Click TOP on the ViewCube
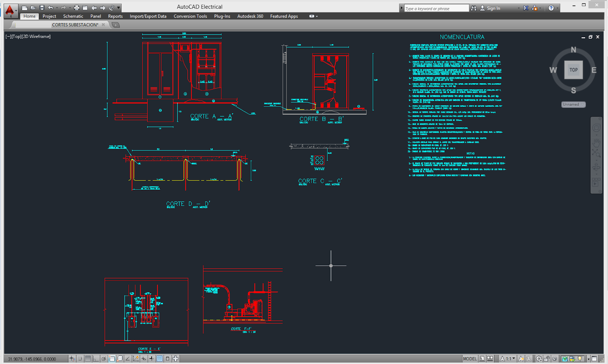The width and height of the screenshot is (608, 364). [573, 70]
